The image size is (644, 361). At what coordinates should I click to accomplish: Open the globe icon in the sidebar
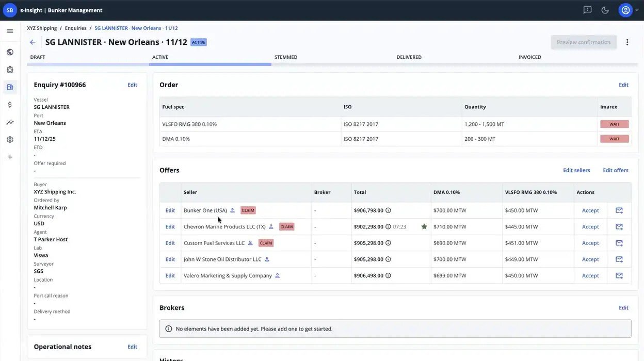(x=10, y=52)
